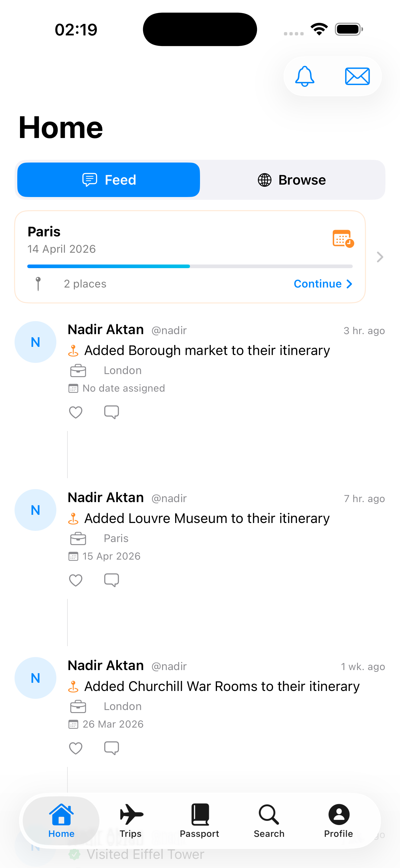The image size is (400, 868).
Task: Like the Churchill War Rooms post
Action: tap(75, 748)
